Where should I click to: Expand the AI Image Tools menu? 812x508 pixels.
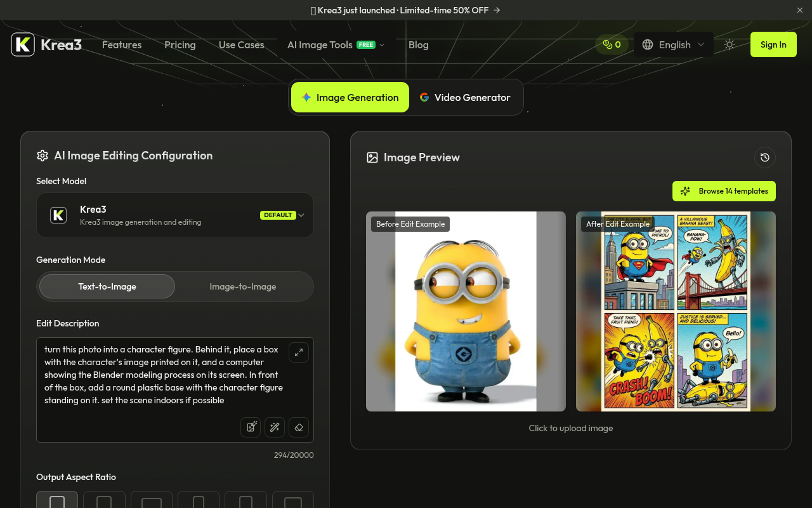coord(336,44)
